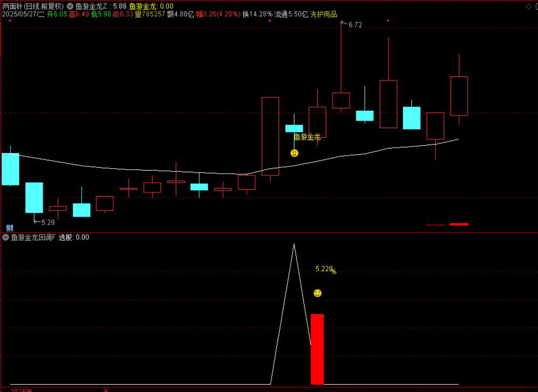Select the tall red candlestick below moving average
Image resolution: width=538 pixels, height=392 pixels.
pyautogui.click(x=270, y=136)
